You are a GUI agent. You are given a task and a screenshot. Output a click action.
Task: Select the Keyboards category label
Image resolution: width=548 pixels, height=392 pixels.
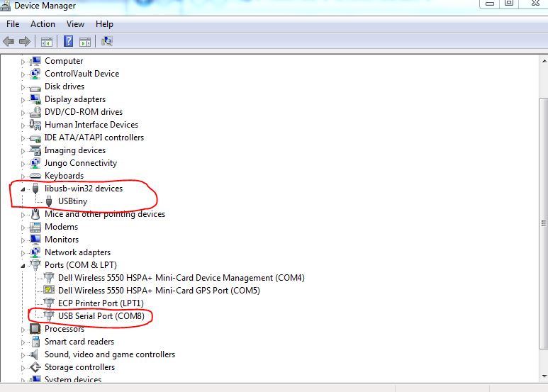tap(64, 176)
